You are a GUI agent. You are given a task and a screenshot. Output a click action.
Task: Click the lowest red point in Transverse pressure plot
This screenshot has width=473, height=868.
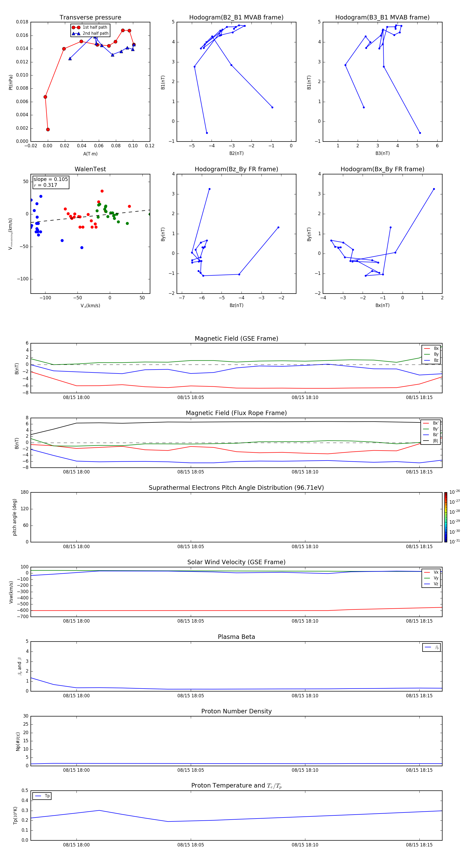48,129
